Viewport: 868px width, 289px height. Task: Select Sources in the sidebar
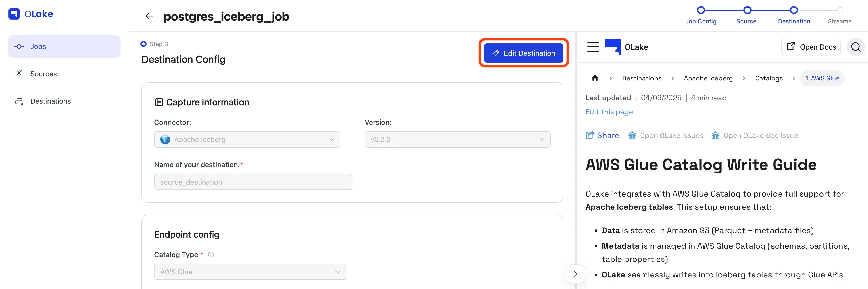[43, 74]
